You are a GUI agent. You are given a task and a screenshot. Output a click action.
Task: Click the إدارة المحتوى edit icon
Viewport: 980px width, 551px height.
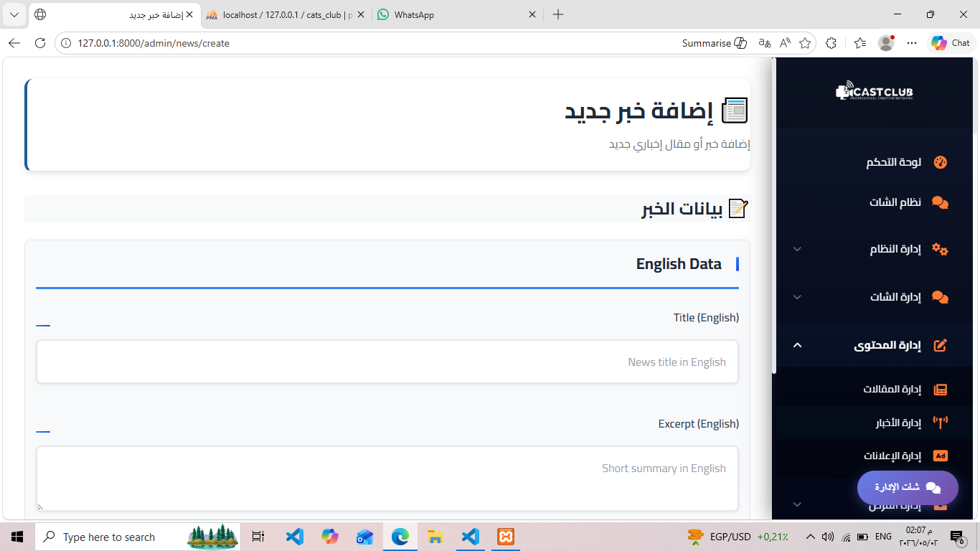pyautogui.click(x=940, y=345)
